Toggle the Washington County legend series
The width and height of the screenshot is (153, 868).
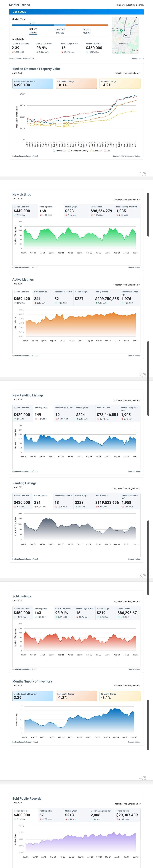[78, 151]
